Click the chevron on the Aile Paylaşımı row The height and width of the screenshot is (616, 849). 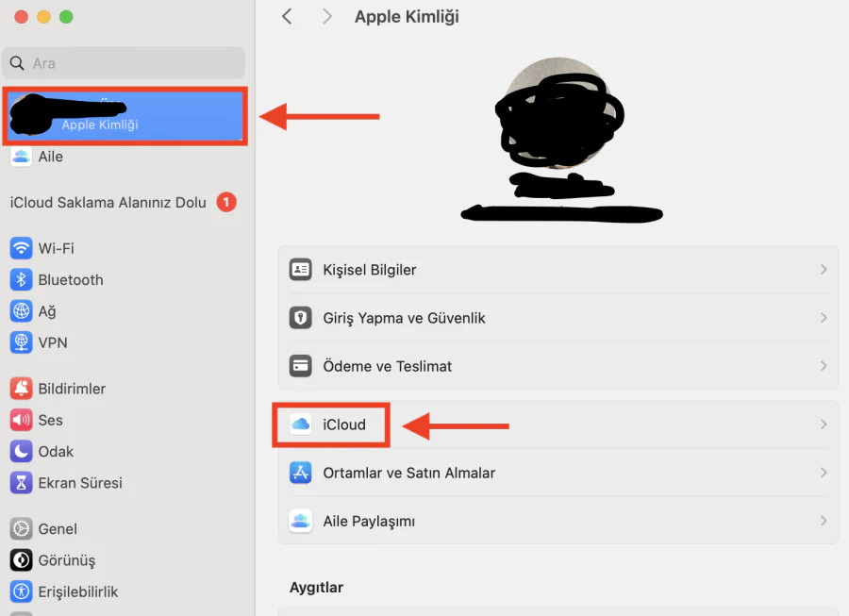(822, 520)
